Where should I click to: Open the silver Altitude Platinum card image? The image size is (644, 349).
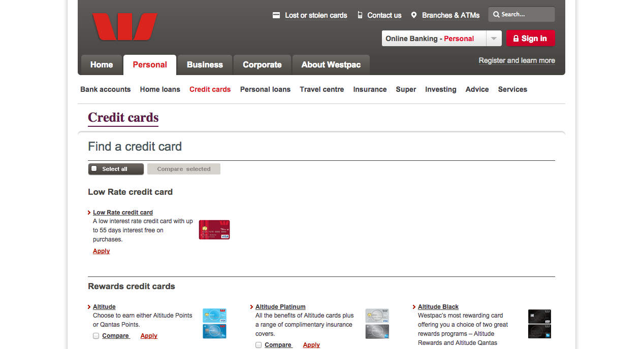coord(377,324)
